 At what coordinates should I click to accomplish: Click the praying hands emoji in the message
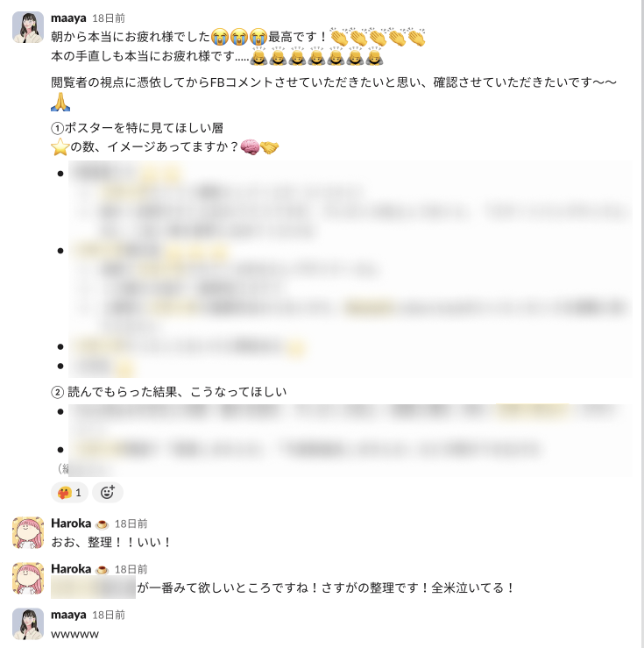[60, 102]
